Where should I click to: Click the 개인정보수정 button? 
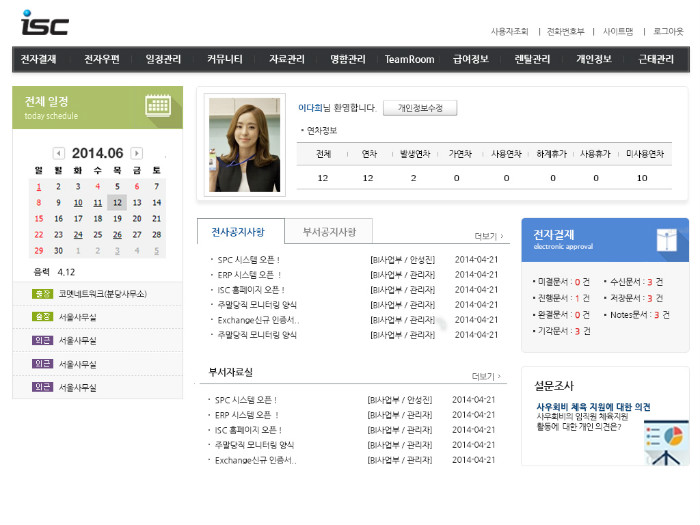pyautogui.click(x=419, y=107)
